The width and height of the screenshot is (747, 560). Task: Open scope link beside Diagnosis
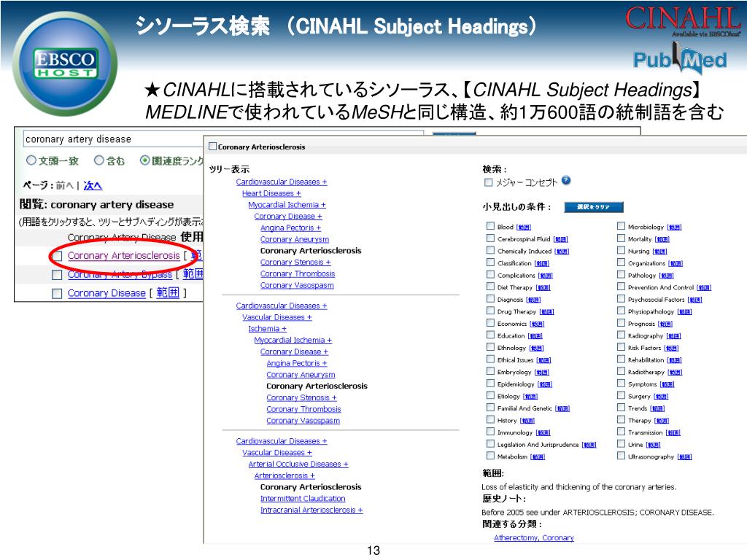pyautogui.click(x=533, y=300)
